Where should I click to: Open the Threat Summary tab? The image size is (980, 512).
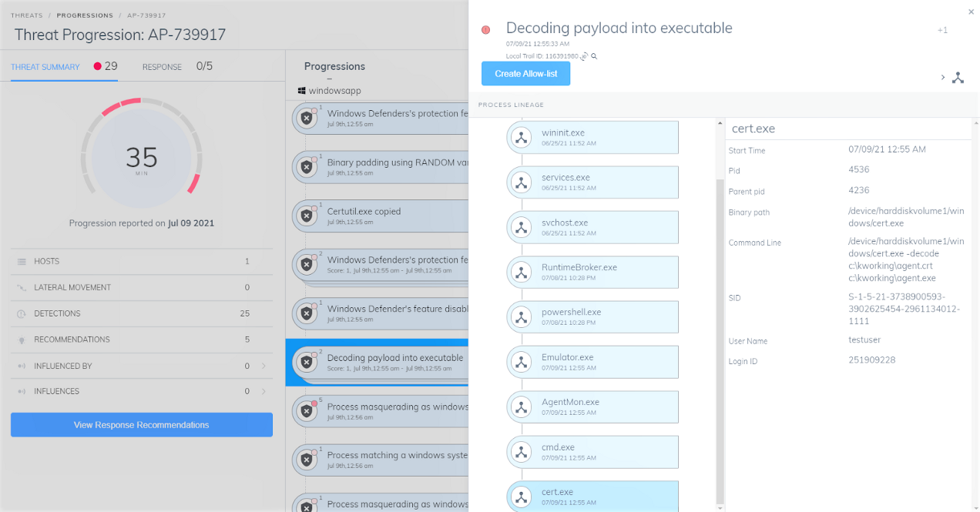pyautogui.click(x=45, y=67)
